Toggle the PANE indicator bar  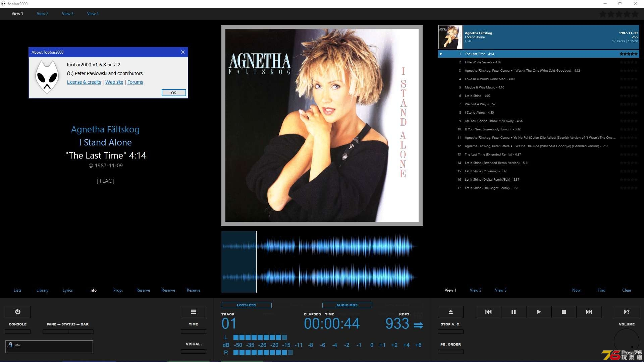click(55, 331)
